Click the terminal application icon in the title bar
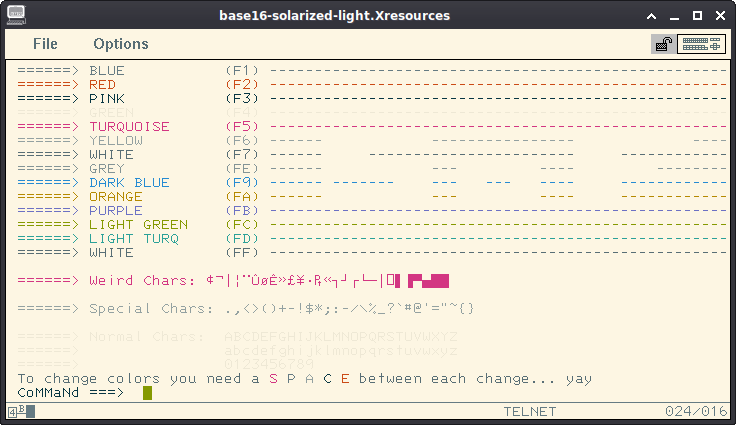 click(16, 15)
